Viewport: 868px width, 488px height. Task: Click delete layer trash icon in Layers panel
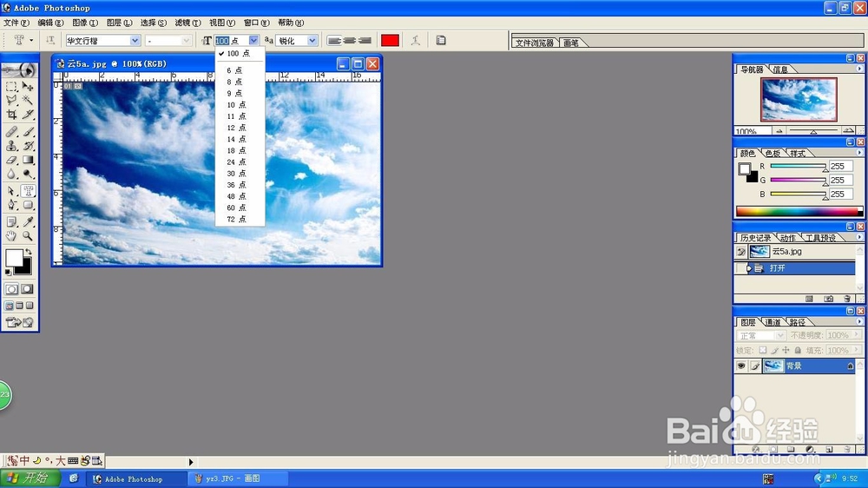pyautogui.click(x=847, y=449)
